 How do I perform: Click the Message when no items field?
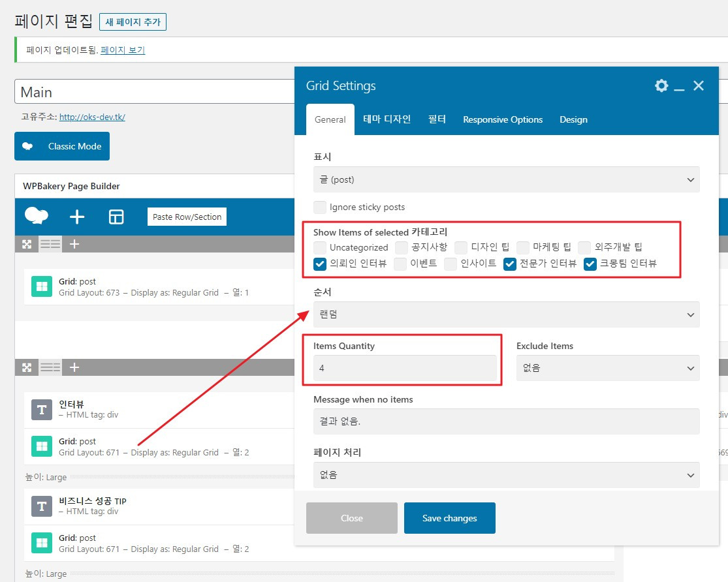click(507, 421)
